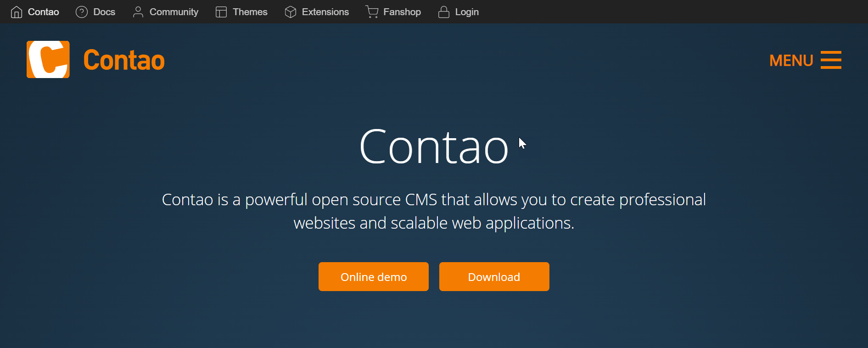Click the padlock Login icon
This screenshot has height=348, width=868.
(x=443, y=12)
